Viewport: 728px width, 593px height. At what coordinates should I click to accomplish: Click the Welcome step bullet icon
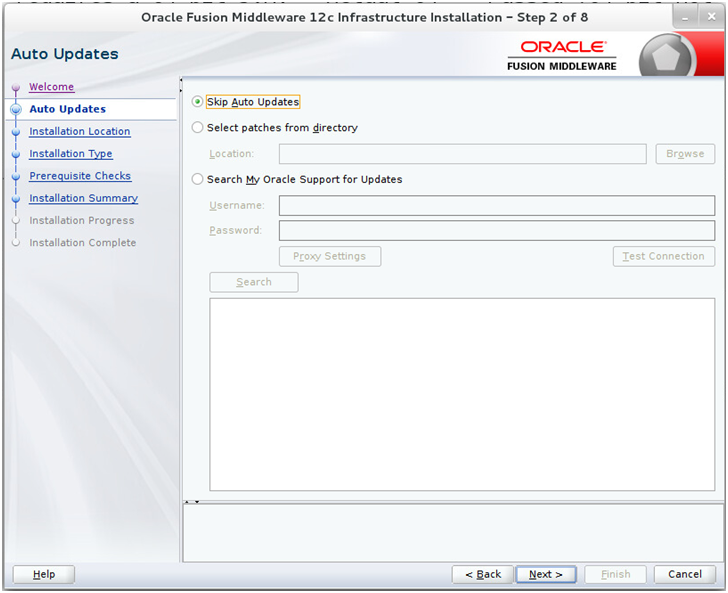pos(16,87)
